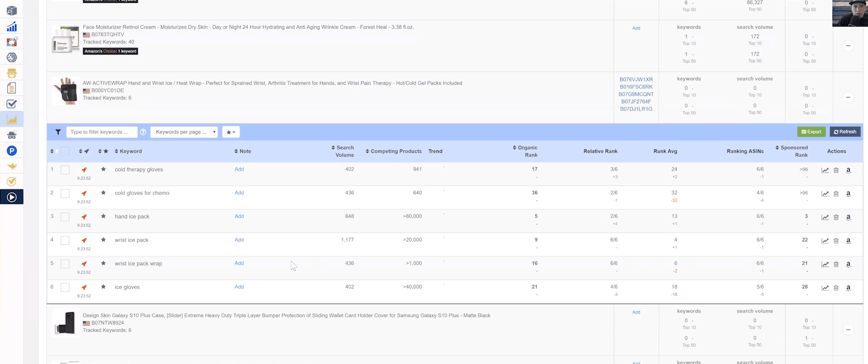The image size is (868, 364).
Task: Star the wrist ice pack keyword
Action: click(x=103, y=240)
